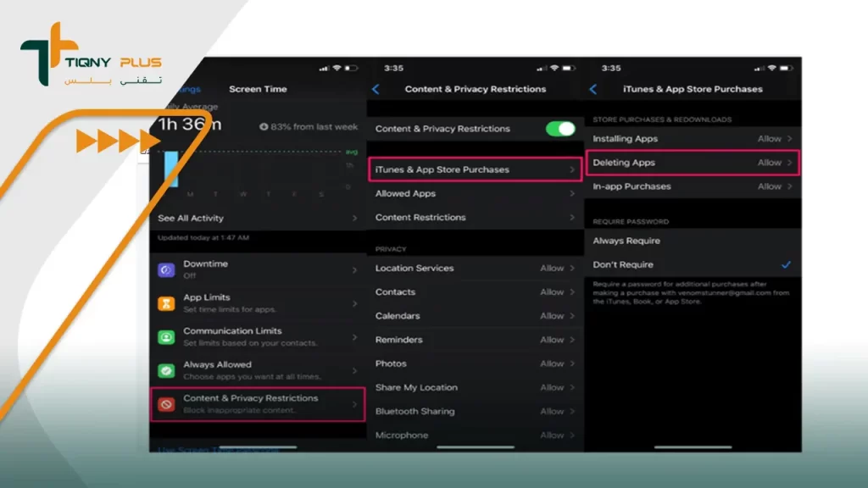This screenshot has width=868, height=488.
Task: Open Content Restrictions menu item
Action: point(475,218)
